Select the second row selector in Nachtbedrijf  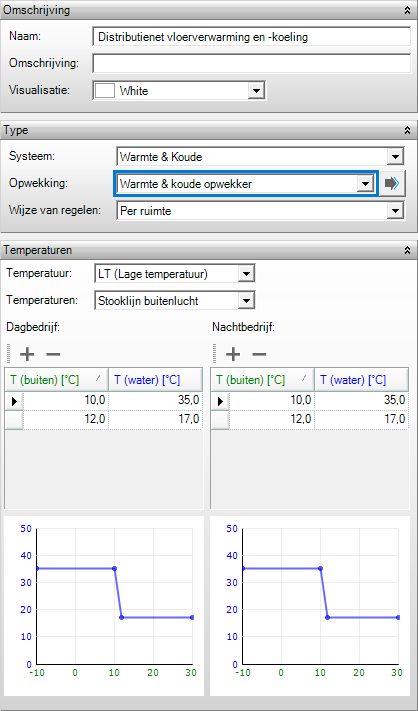point(220,420)
